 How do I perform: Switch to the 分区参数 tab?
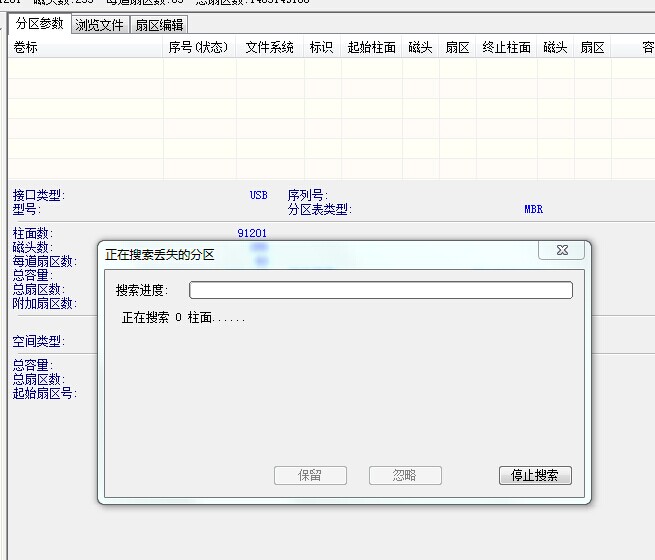point(40,24)
